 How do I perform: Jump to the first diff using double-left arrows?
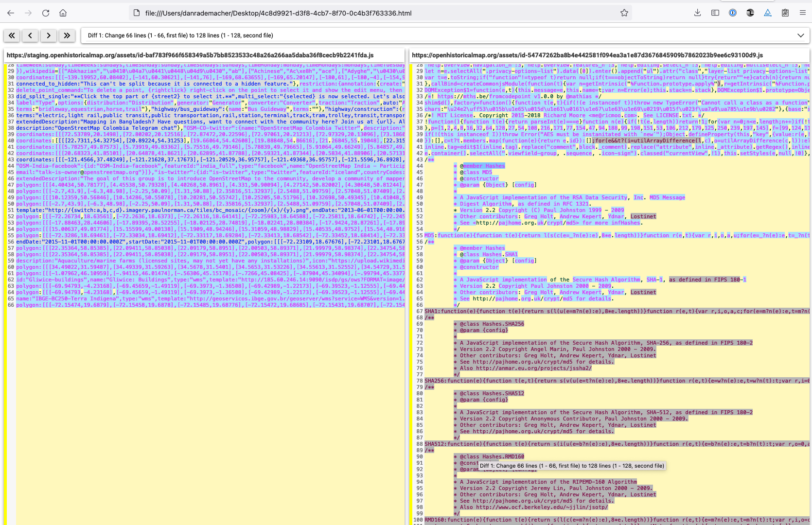tap(12, 35)
